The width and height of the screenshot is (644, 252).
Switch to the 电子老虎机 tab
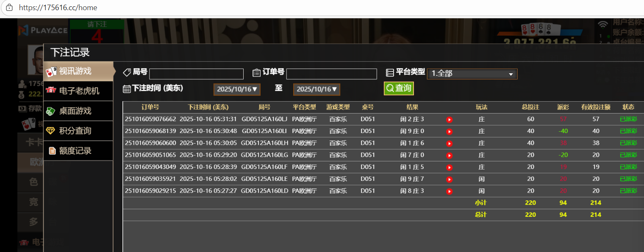click(78, 91)
